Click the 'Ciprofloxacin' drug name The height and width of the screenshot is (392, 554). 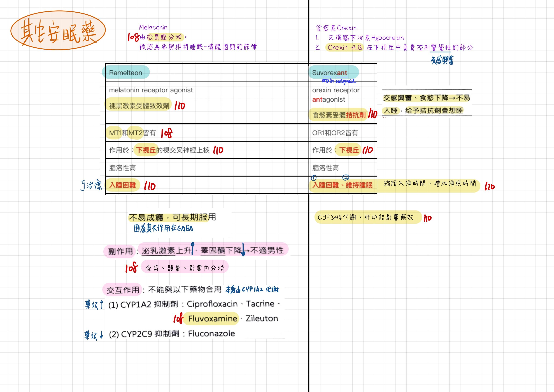[212, 304]
